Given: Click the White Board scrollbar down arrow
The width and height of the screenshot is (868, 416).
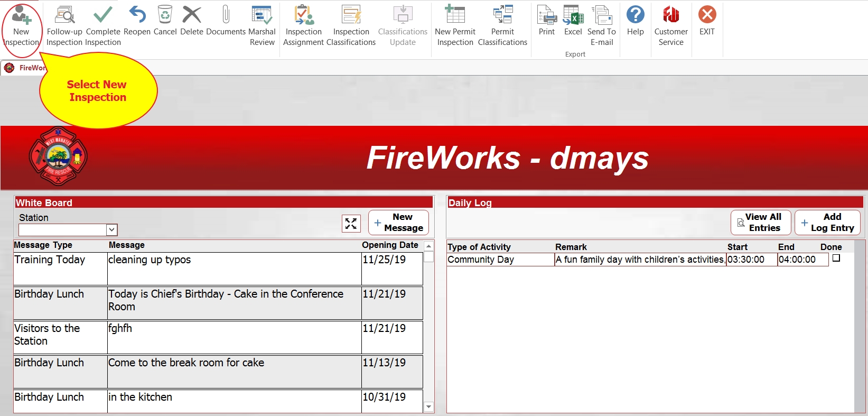Looking at the screenshot, I should tap(429, 407).
